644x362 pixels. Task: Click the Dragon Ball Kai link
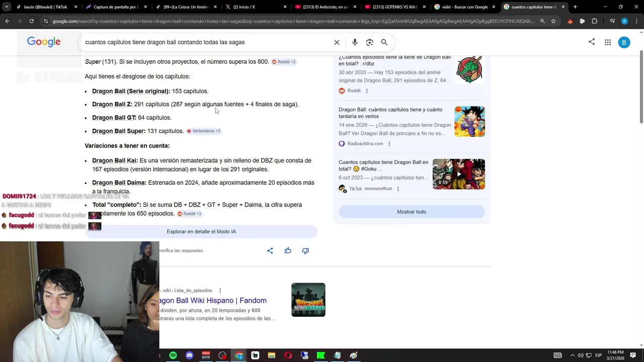[x=115, y=160]
